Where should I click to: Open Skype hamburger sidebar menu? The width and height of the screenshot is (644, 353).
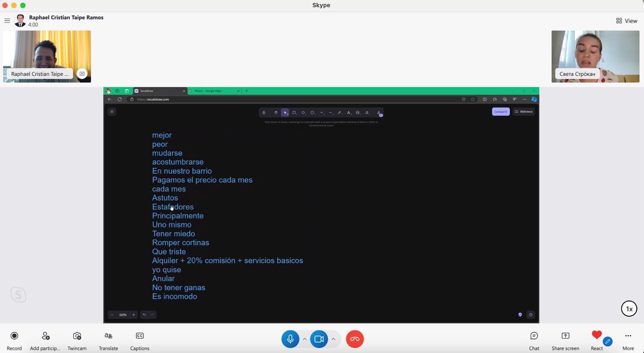click(x=7, y=21)
